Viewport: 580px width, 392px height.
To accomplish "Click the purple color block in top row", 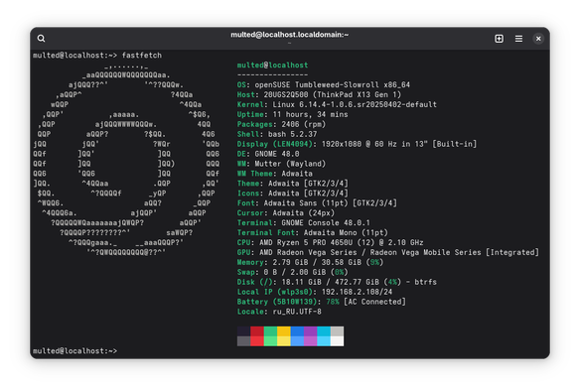I will (310, 331).
